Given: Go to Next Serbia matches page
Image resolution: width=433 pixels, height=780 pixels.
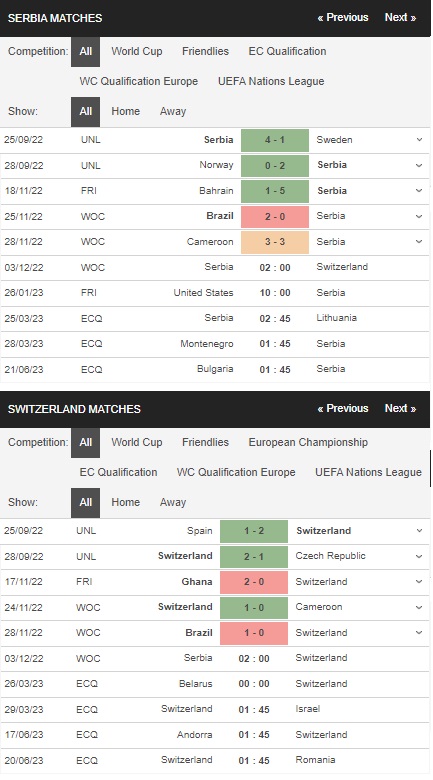Looking at the screenshot, I should click(400, 17).
